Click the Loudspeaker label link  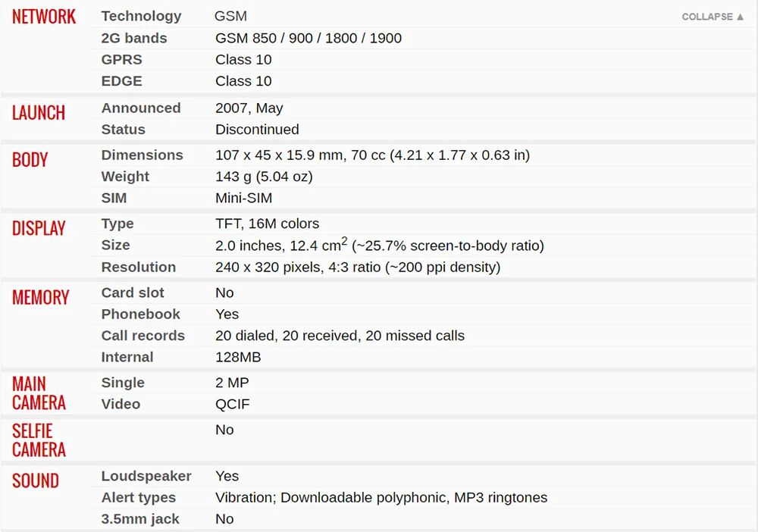click(x=146, y=476)
